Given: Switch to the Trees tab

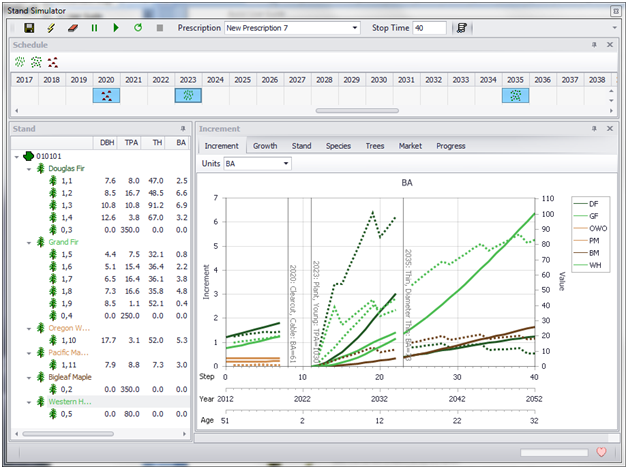Looking at the screenshot, I should [374, 146].
